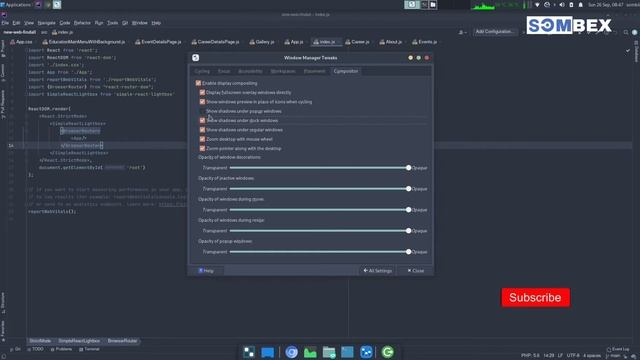
Task: Toggle Show shadows under regular windows
Action: (x=202, y=130)
